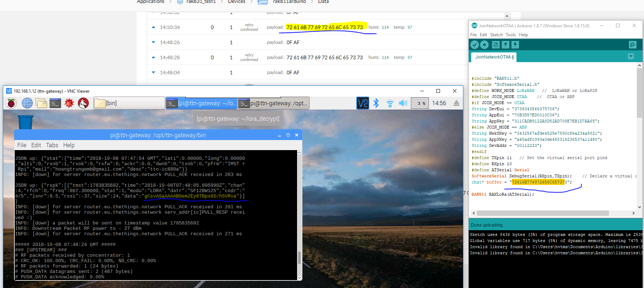Open Arduino Sketch menu
Image resolution: width=644 pixels, height=288 pixels.
coord(496,35)
